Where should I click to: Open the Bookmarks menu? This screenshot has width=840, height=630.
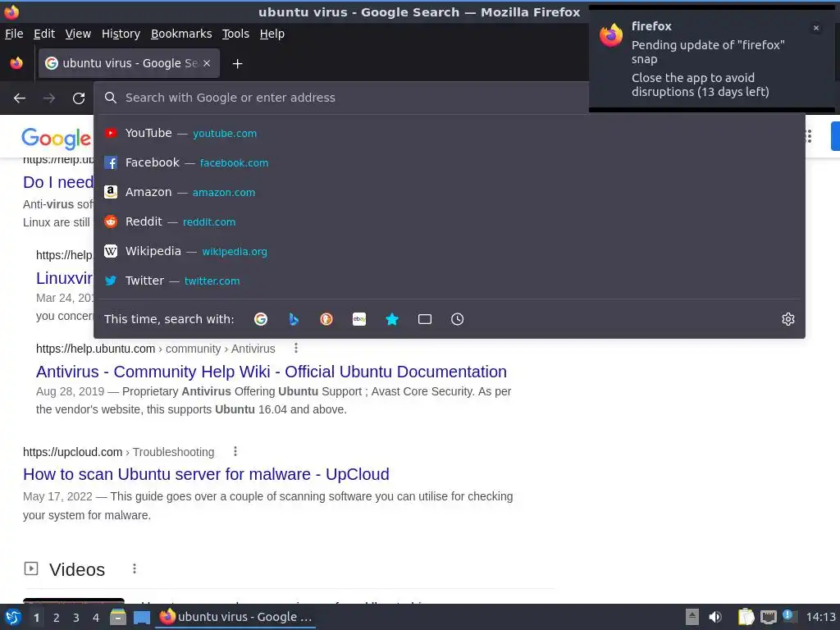(x=181, y=34)
